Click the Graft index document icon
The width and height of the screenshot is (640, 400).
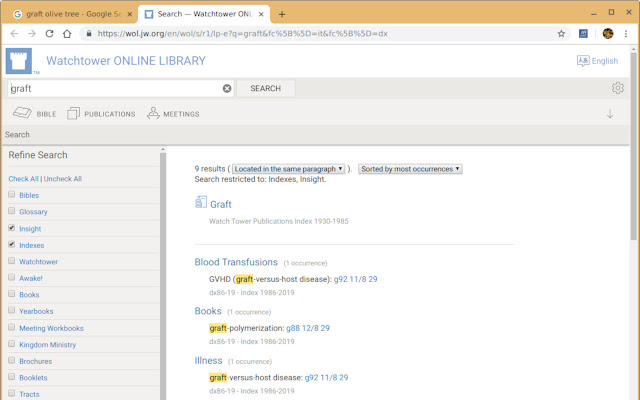coord(201,202)
